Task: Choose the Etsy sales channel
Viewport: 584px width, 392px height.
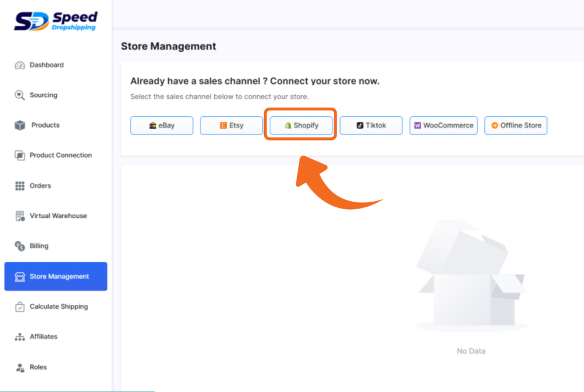Action: coord(232,125)
